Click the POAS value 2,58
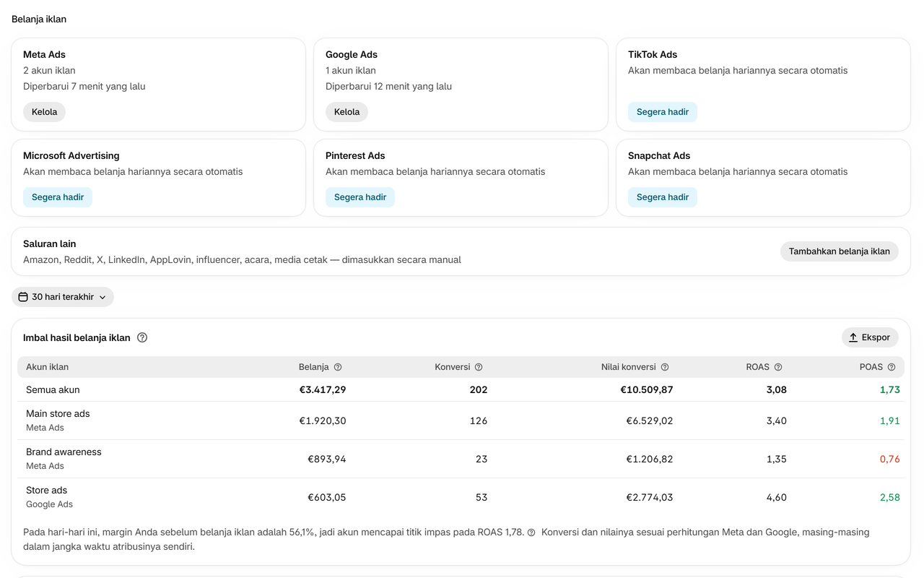Image resolution: width=924 pixels, height=578 pixels. (x=889, y=497)
